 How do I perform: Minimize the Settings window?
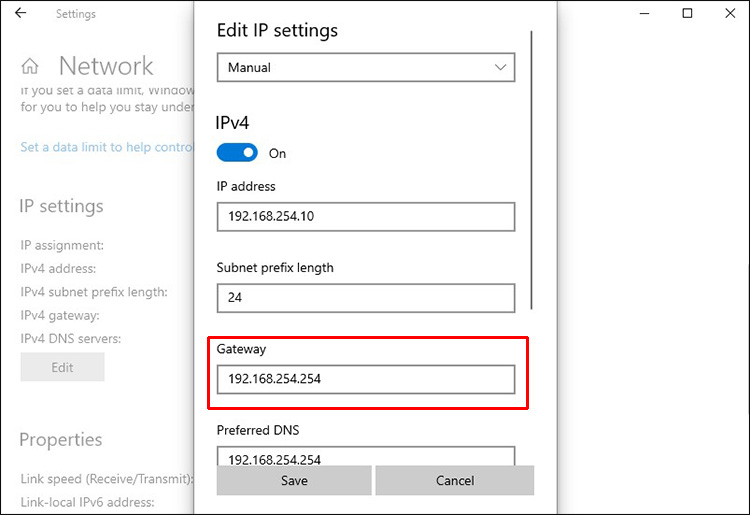click(x=644, y=14)
